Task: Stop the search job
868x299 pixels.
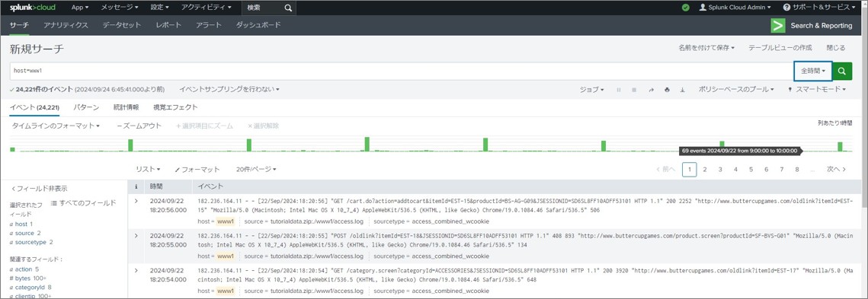Action: 634,90
